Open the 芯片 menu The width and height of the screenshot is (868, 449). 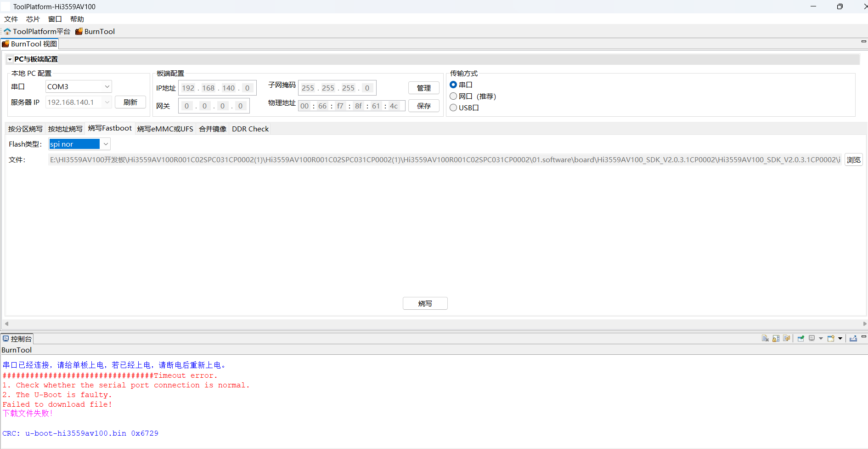coord(33,19)
